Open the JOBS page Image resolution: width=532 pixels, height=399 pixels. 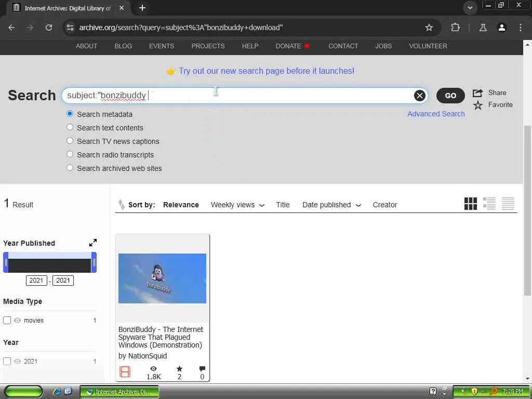coord(383,46)
